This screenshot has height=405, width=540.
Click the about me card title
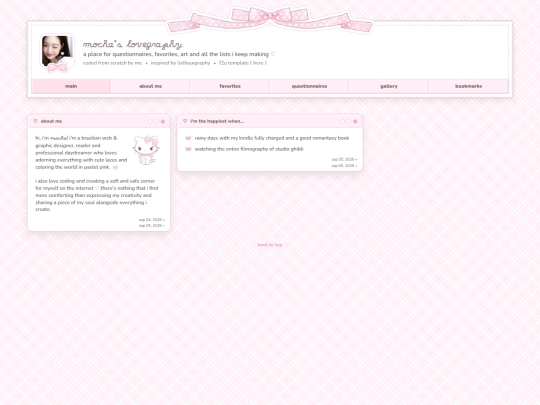(51, 121)
